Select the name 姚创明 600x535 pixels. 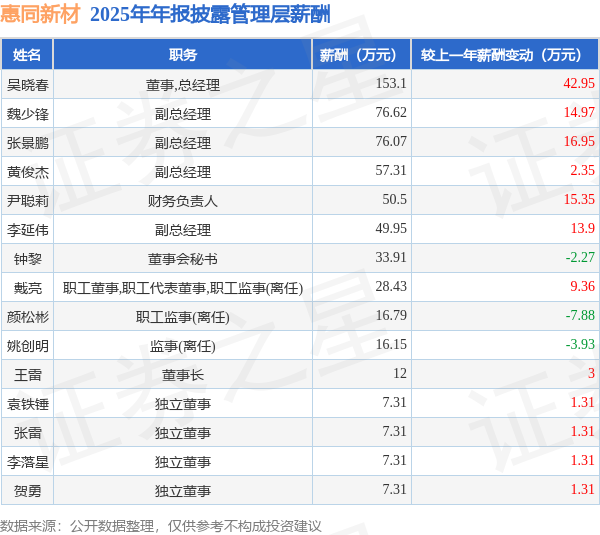coord(28,346)
